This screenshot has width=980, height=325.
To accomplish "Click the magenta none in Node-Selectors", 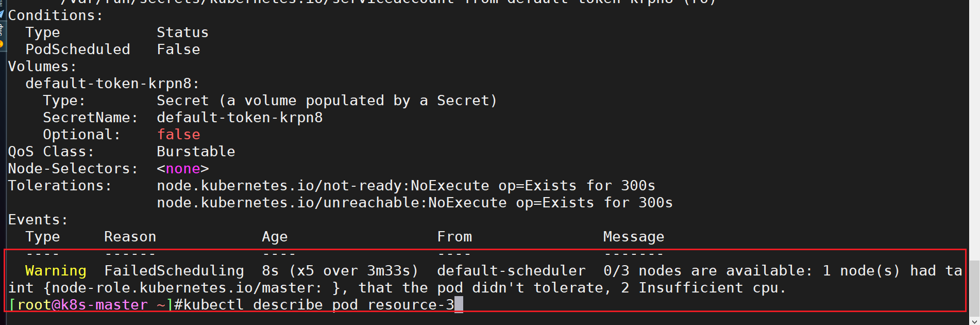I will pos(183,168).
